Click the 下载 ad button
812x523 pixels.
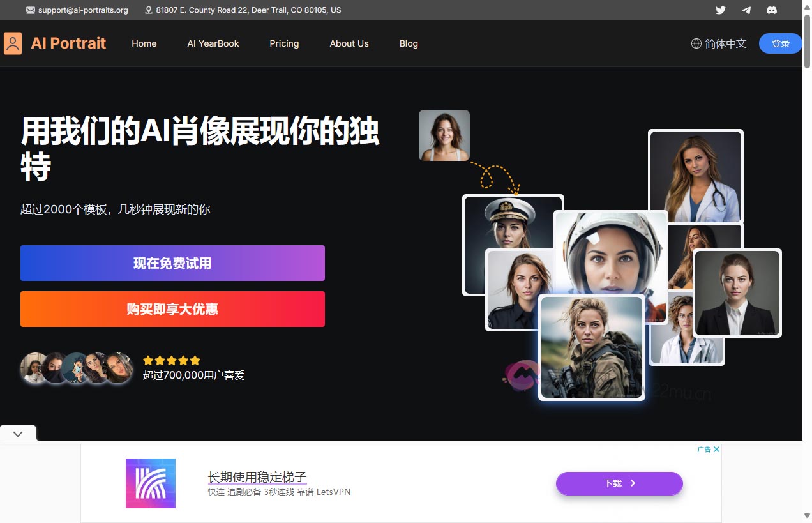click(619, 483)
